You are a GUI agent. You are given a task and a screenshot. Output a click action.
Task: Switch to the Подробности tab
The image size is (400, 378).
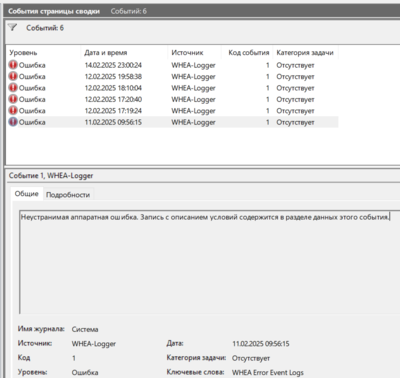click(68, 195)
